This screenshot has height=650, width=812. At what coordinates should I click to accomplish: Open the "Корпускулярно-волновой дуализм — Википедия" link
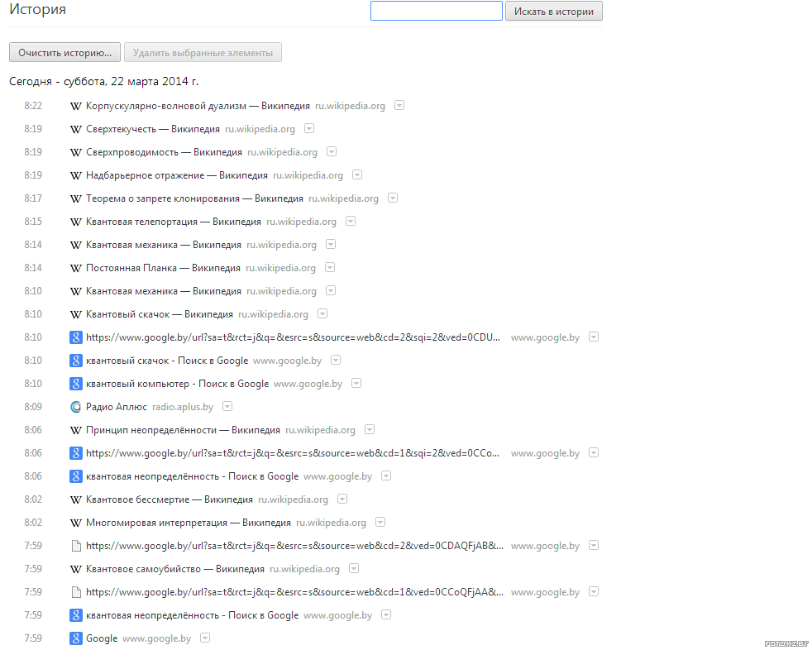coord(198,106)
